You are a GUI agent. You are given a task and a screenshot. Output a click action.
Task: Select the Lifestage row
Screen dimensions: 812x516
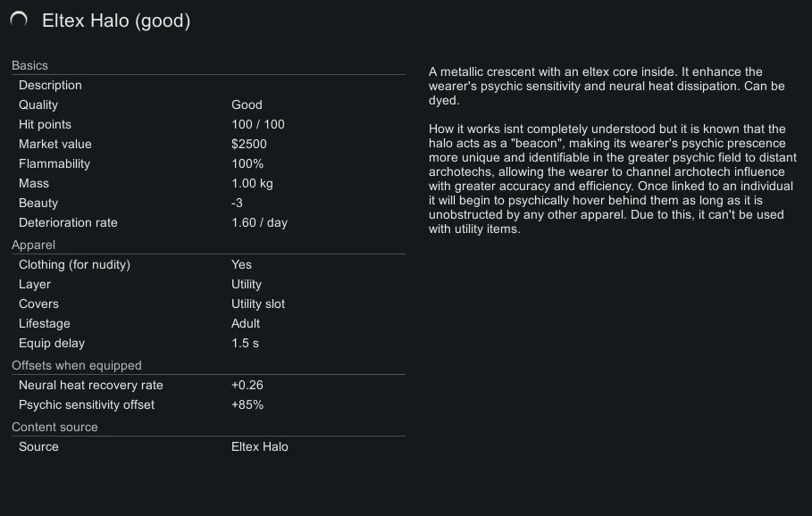208,323
